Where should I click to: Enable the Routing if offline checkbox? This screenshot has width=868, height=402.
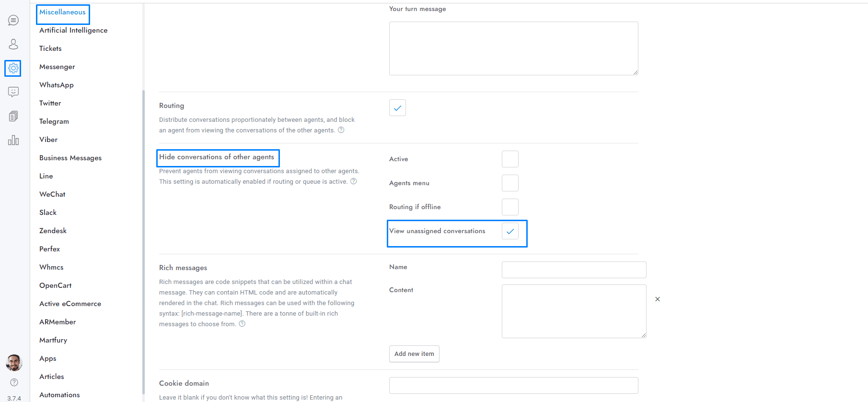click(510, 207)
